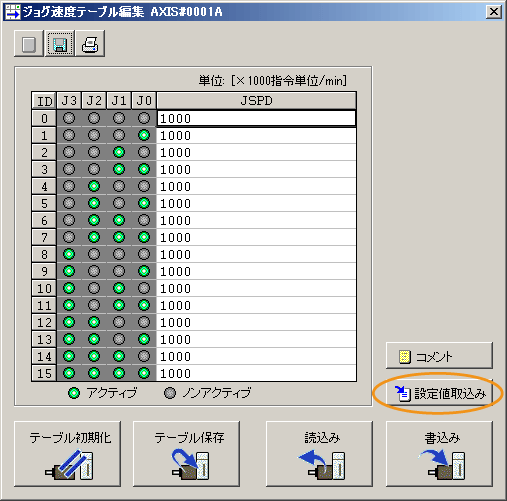The image size is (507, 501).
Task: Click the floppy disk save toolbar icon
Action: (59, 44)
